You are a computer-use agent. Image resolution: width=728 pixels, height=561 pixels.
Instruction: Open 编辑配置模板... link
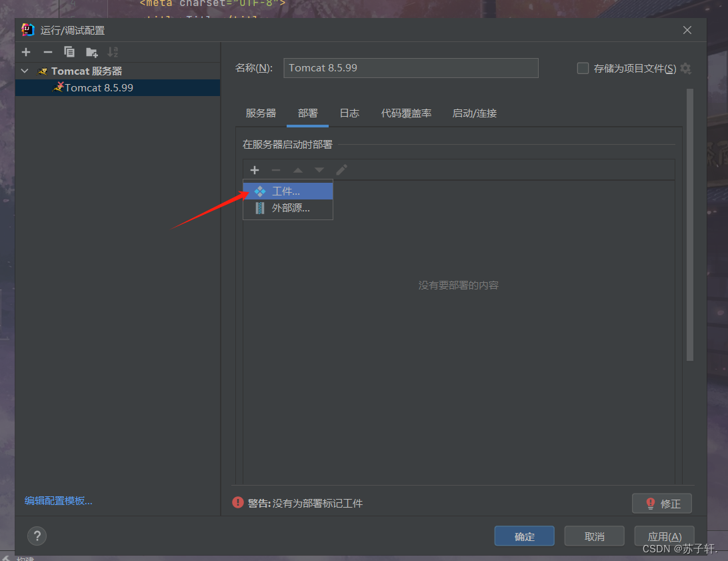click(59, 500)
